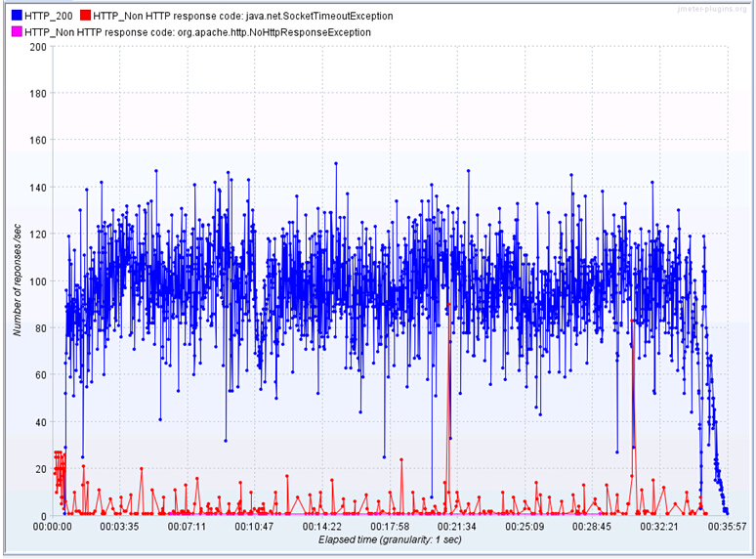Click the x-axis time label 00:28:45
The height and width of the screenshot is (559, 756).
[x=592, y=527]
